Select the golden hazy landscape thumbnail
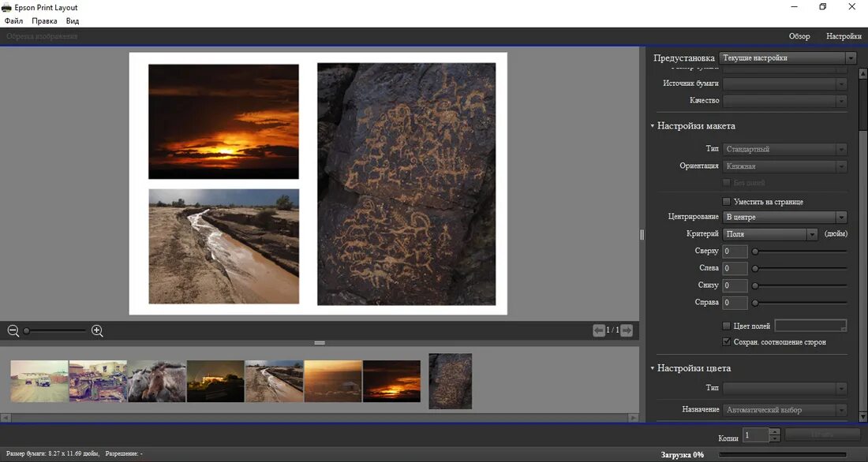Screen dimensions: 868x462 click(x=333, y=382)
